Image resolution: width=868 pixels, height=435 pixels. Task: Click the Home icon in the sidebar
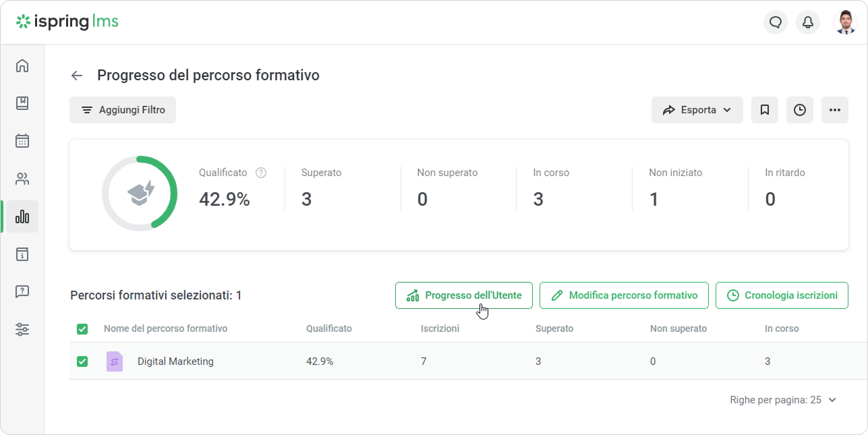pyautogui.click(x=22, y=65)
